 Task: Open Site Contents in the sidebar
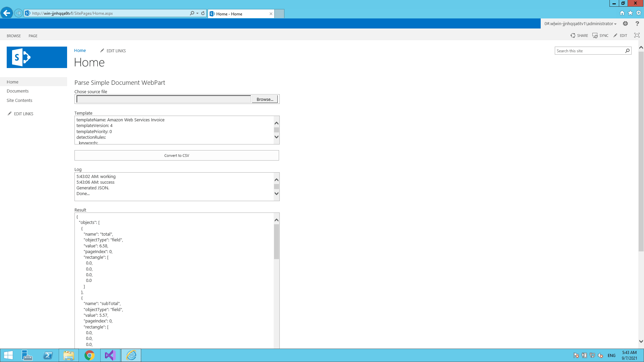click(19, 100)
